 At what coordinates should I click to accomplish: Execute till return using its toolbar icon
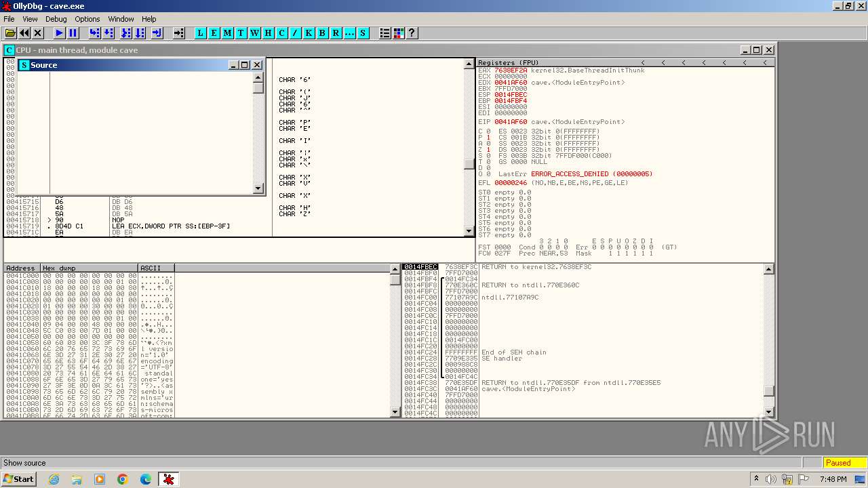pyautogui.click(x=157, y=33)
